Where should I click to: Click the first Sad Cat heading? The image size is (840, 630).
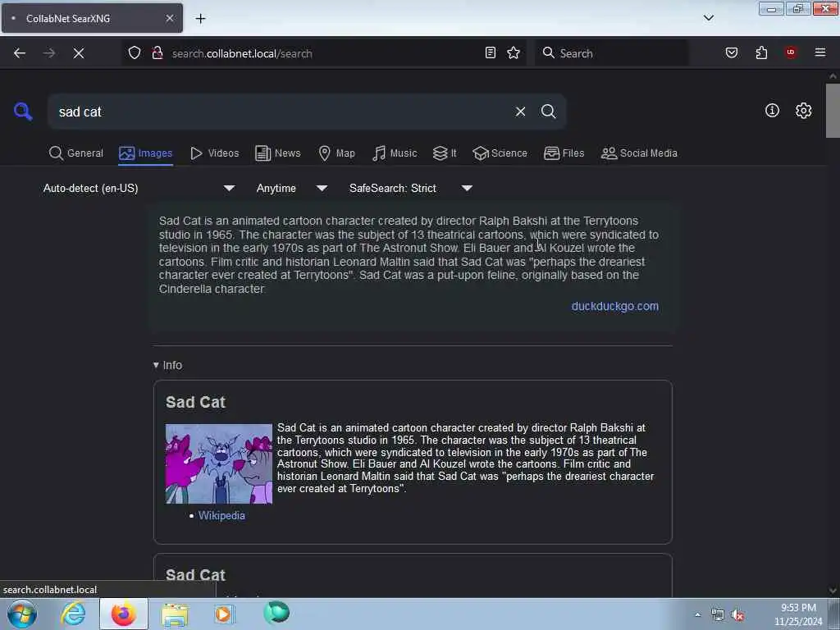195,402
